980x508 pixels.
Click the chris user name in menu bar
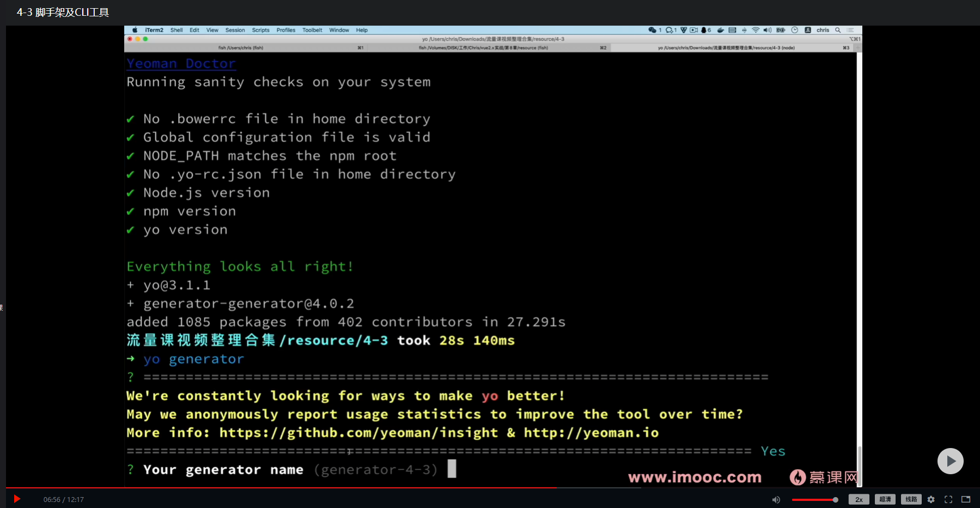coord(823,30)
